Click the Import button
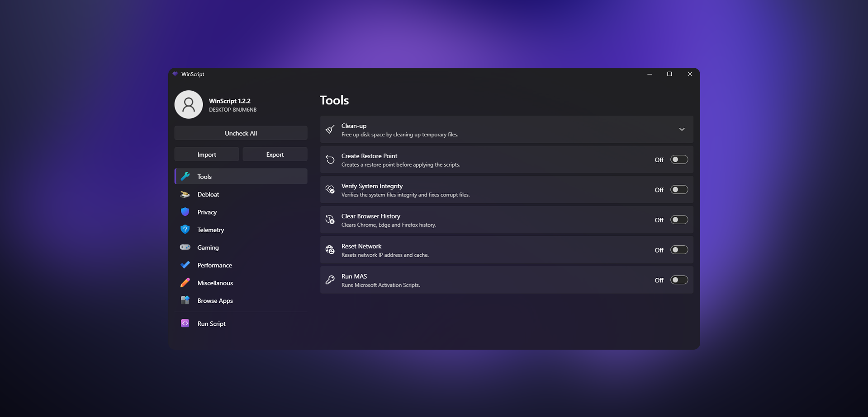 207,155
